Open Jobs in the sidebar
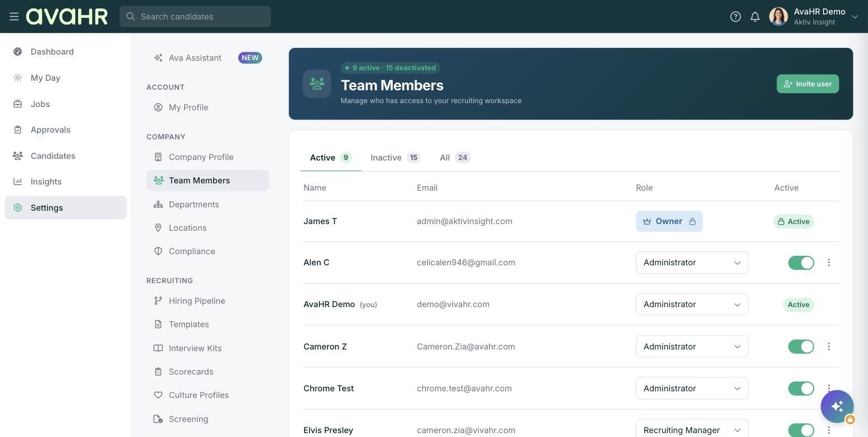The width and height of the screenshot is (868, 437). (x=66, y=104)
